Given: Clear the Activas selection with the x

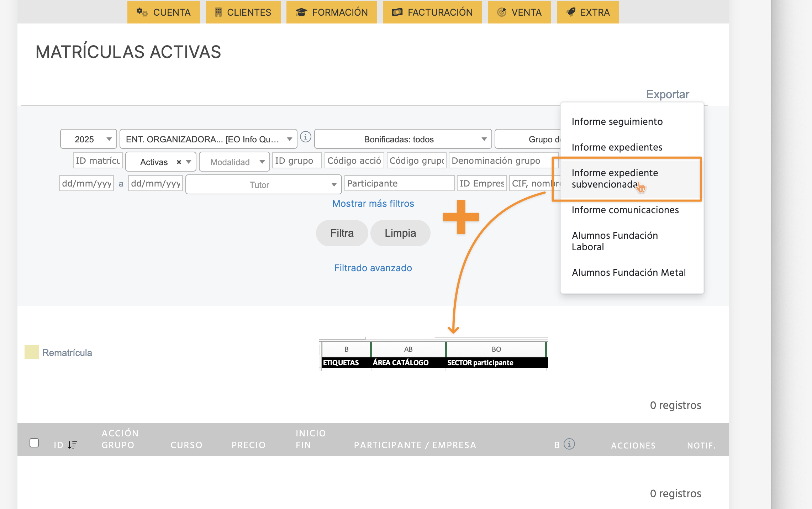Looking at the screenshot, I should point(179,162).
